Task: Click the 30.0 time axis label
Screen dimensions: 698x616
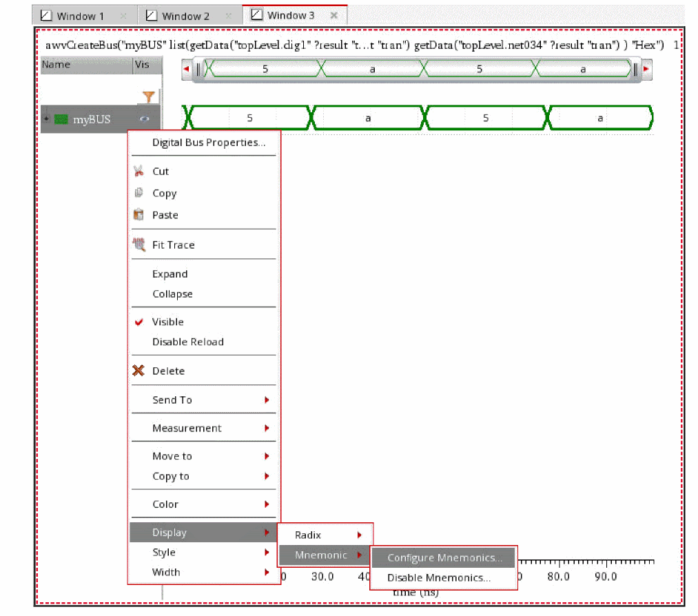Action: [x=322, y=577]
